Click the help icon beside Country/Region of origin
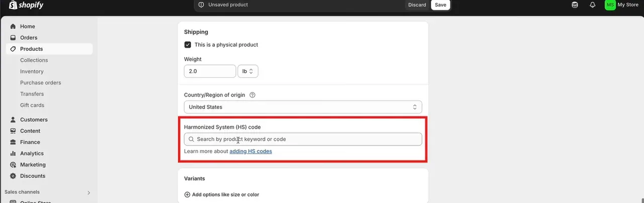The width and height of the screenshot is (644, 203). (x=253, y=95)
